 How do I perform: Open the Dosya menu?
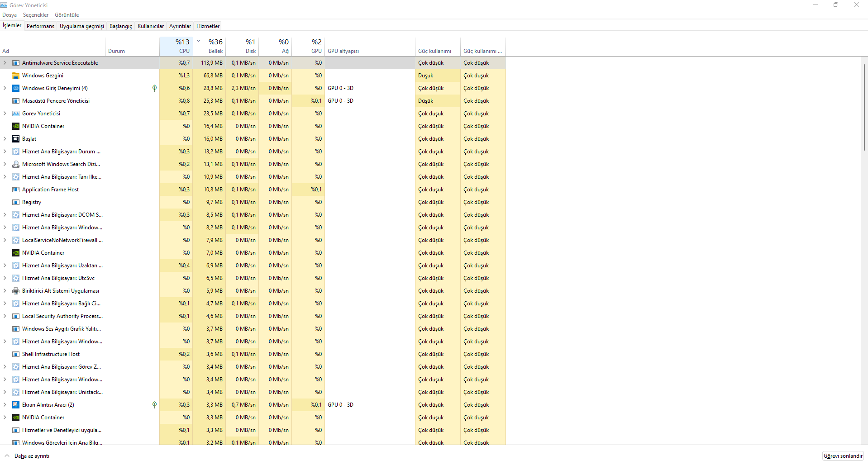pyautogui.click(x=10, y=15)
